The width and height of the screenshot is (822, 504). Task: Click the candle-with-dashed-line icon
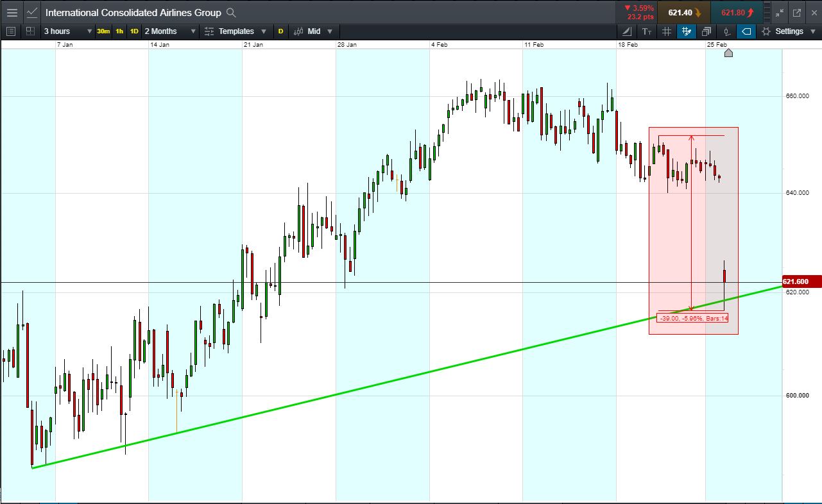click(726, 31)
